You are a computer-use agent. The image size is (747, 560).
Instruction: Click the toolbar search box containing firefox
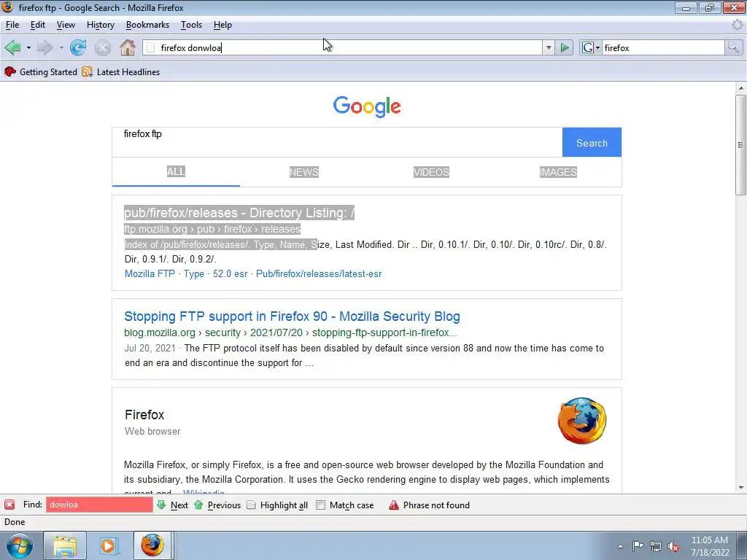[662, 47]
